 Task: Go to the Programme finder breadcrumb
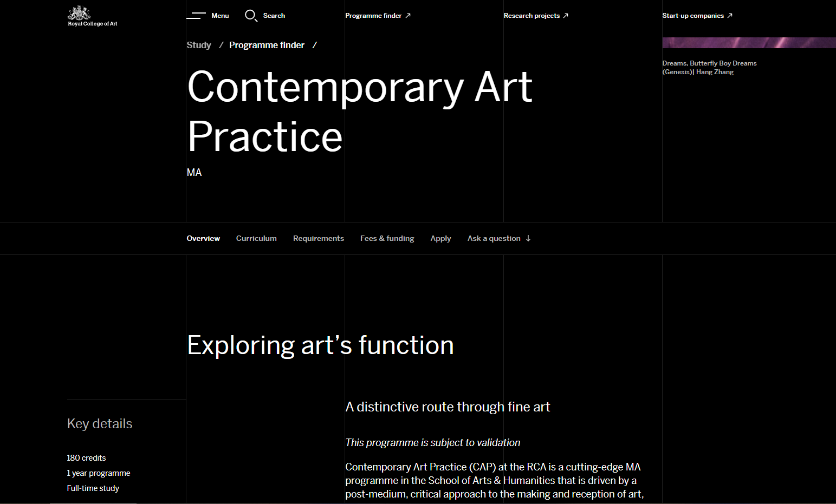point(267,45)
